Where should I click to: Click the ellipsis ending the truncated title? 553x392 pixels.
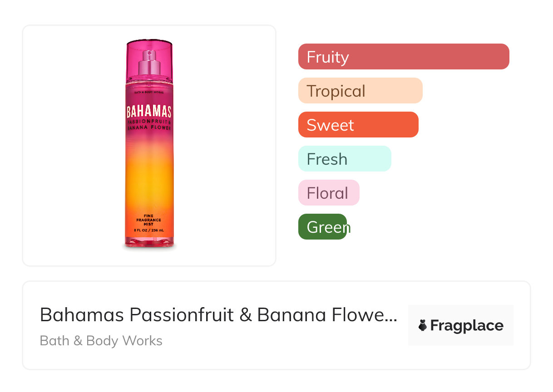click(392, 315)
